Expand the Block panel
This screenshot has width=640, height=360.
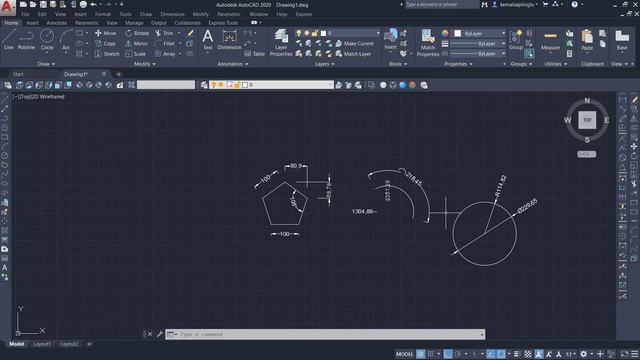click(x=398, y=64)
